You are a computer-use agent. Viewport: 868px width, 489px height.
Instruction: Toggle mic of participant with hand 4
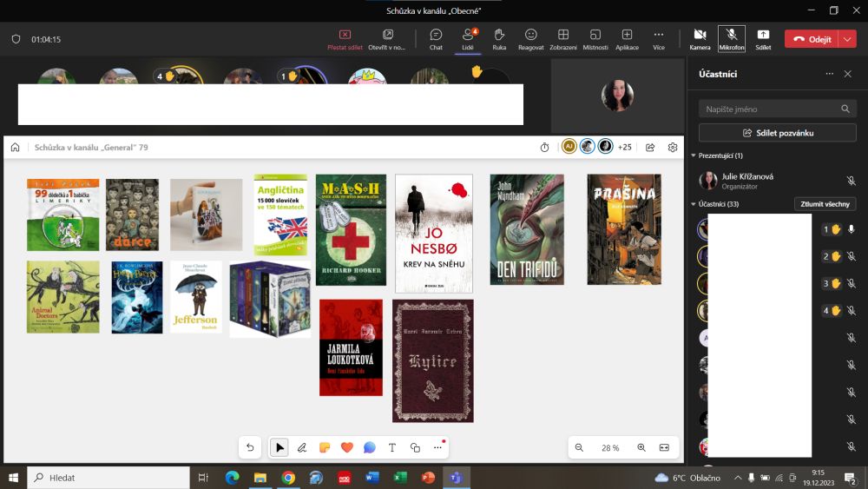tap(851, 311)
